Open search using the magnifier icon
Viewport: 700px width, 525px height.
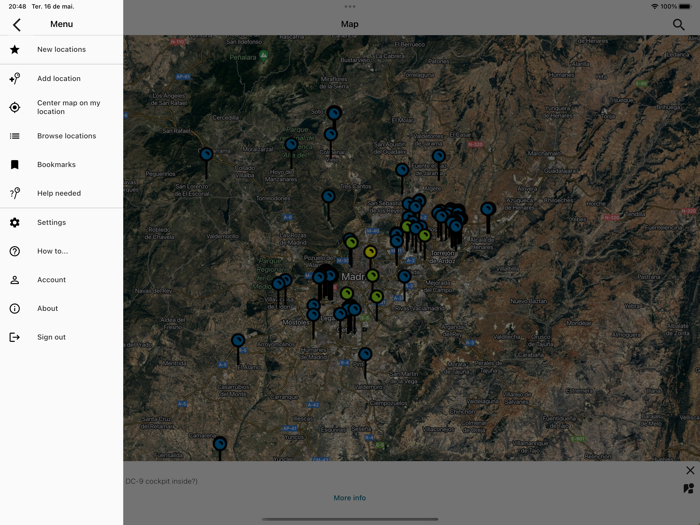pyautogui.click(x=678, y=25)
